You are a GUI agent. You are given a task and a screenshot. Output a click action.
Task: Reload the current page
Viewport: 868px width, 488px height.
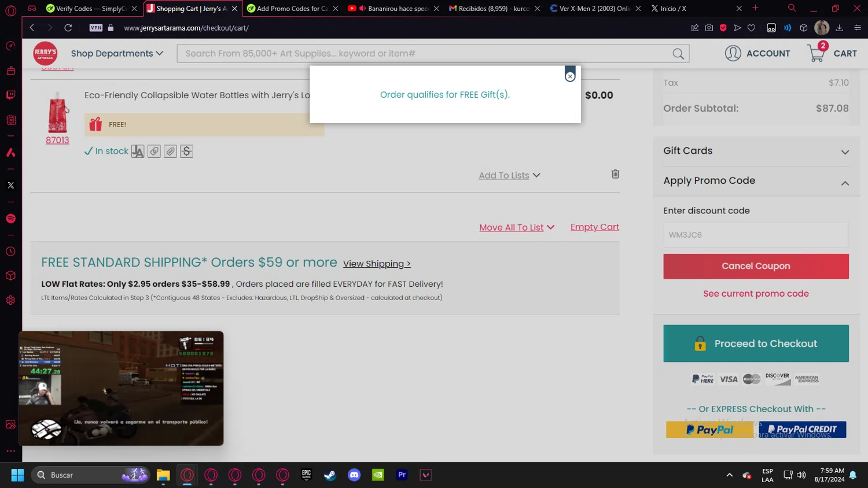pos(68,28)
